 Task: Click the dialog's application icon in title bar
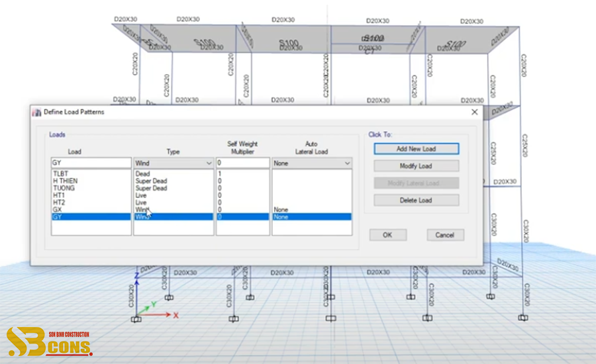(x=37, y=112)
